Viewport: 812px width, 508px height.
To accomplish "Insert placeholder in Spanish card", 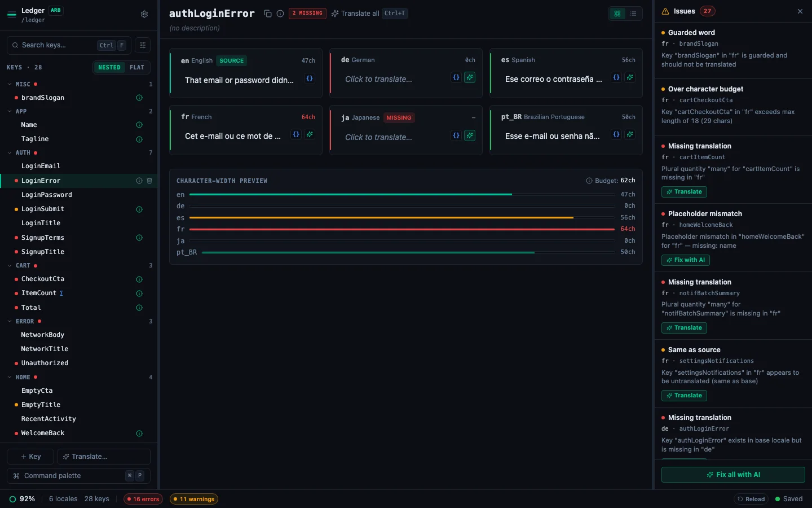I will click(616, 77).
